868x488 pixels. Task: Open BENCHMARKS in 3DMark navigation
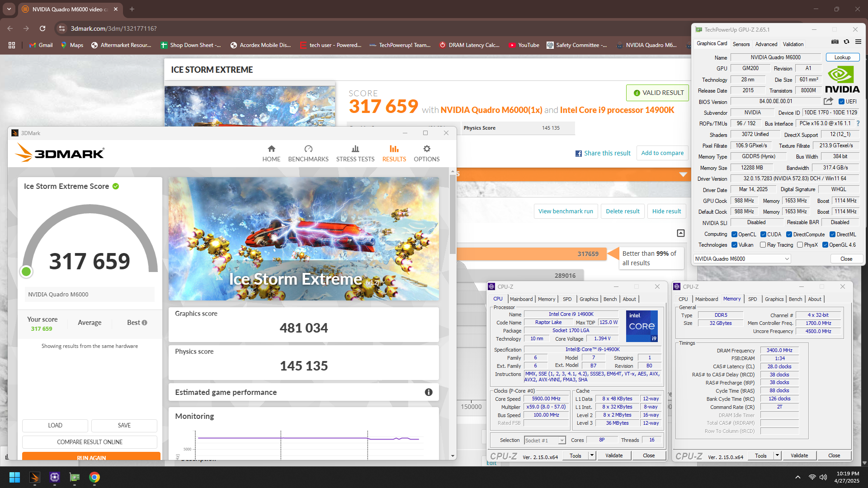308,154
